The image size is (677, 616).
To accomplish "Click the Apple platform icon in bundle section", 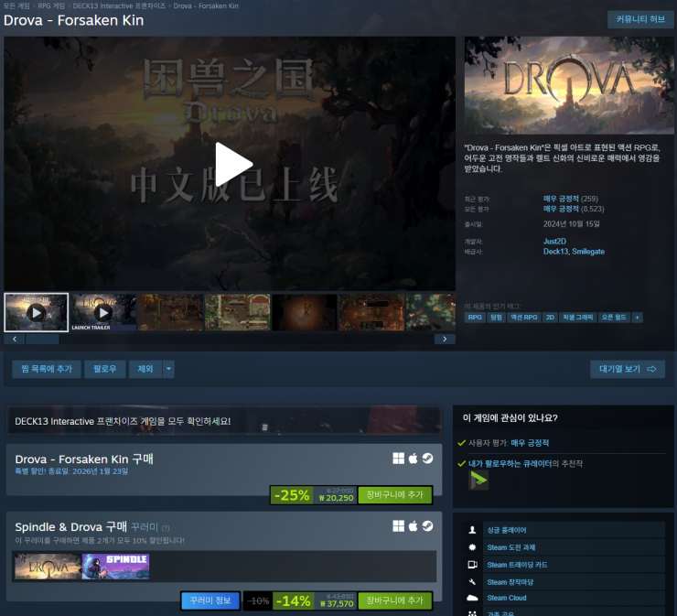I will tap(413, 526).
